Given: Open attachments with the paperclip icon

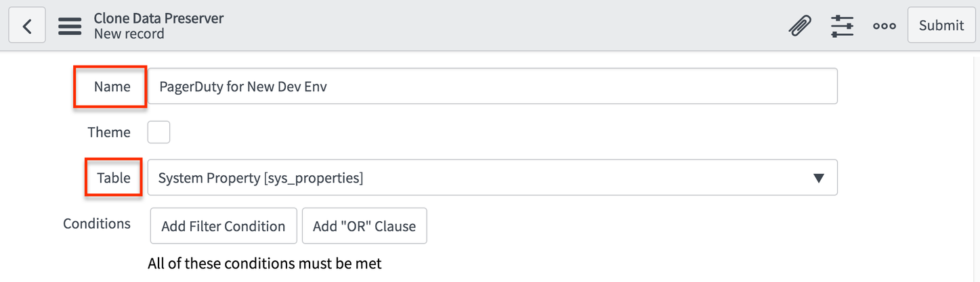Looking at the screenshot, I should click(801, 26).
